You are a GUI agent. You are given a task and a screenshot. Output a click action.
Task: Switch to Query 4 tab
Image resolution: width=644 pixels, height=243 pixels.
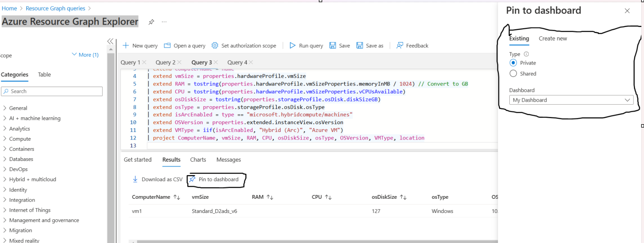click(x=237, y=63)
